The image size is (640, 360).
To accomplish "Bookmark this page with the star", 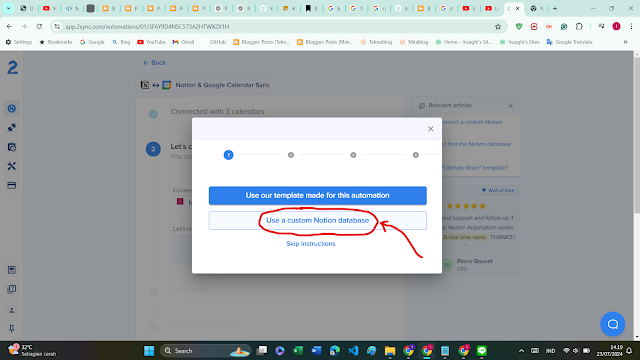I will (x=498, y=27).
